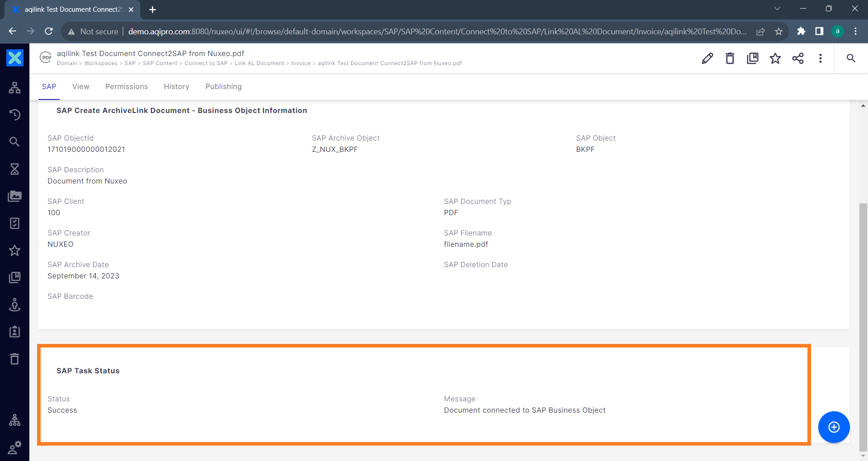Click Invoice breadcrumb link
The height and width of the screenshot is (461, 868).
coord(301,63)
